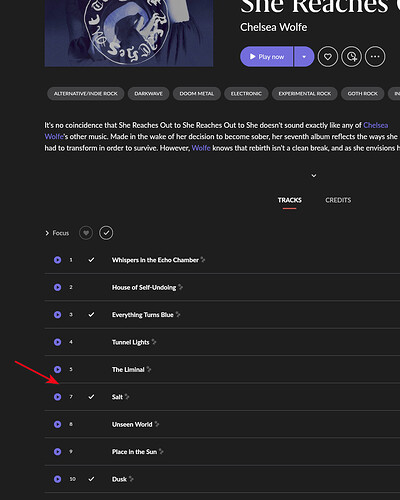
Task: Play track 5 The Liminal
Action: 58,370
